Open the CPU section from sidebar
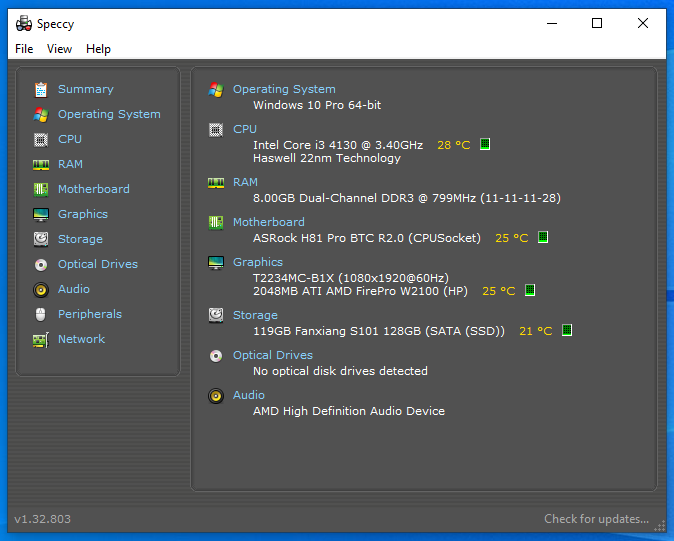Viewport: 674px width, 541px height. [70, 139]
